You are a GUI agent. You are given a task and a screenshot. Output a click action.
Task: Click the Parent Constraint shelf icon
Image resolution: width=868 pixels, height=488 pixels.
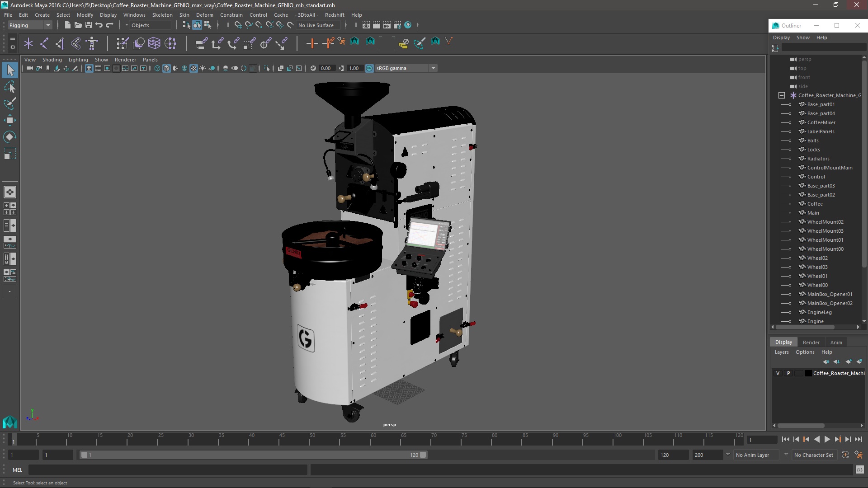[x=201, y=43]
